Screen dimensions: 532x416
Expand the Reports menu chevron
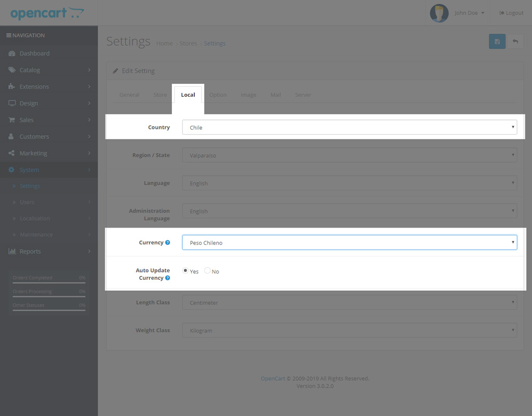[89, 251]
